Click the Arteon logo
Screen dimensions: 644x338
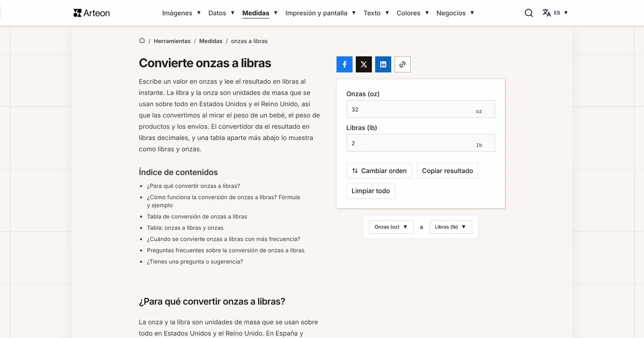[91, 13]
